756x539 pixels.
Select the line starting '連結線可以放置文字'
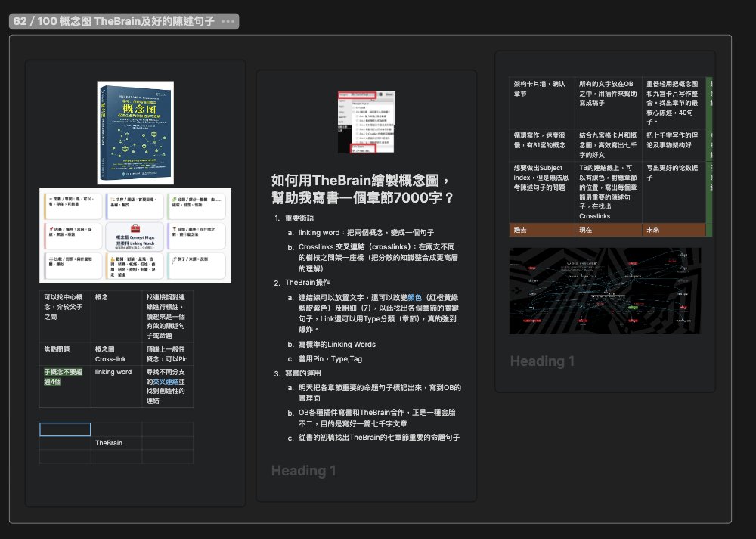coord(378,314)
